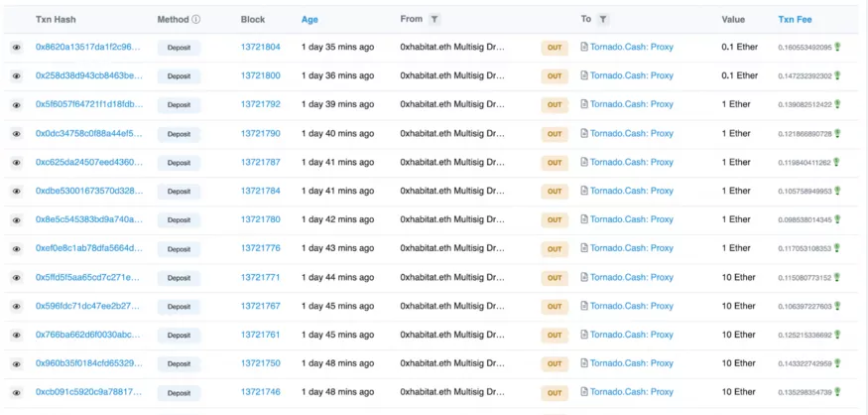Open the To column filter
This screenshot has height=415, width=868.
click(x=603, y=20)
